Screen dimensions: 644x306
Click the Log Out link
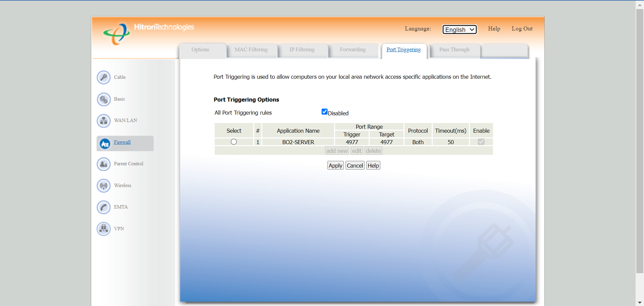point(522,29)
